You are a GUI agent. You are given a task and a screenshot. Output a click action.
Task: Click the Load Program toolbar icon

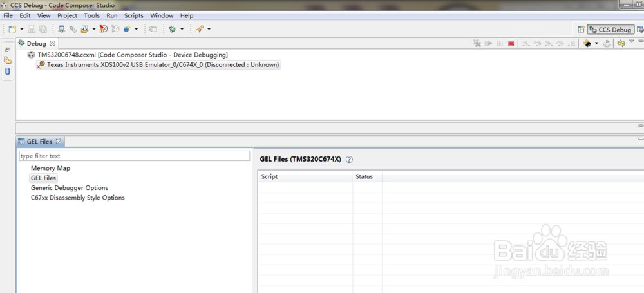coord(84,29)
